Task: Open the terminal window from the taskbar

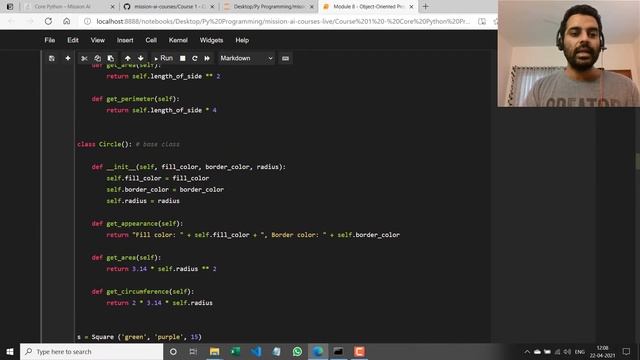Action: 338,351
